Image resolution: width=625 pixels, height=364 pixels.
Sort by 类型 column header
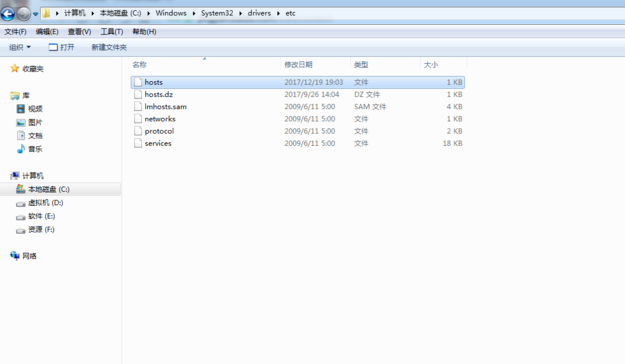pyautogui.click(x=361, y=65)
